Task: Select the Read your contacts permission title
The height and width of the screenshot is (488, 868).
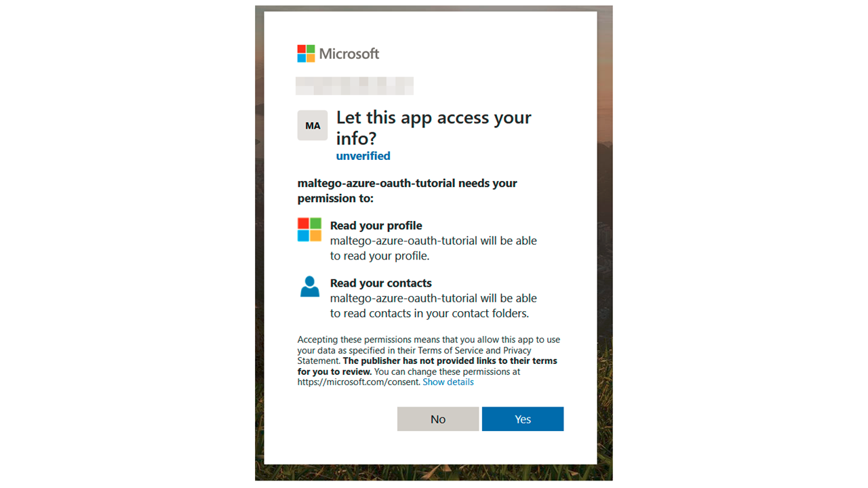Action: pos(381,283)
